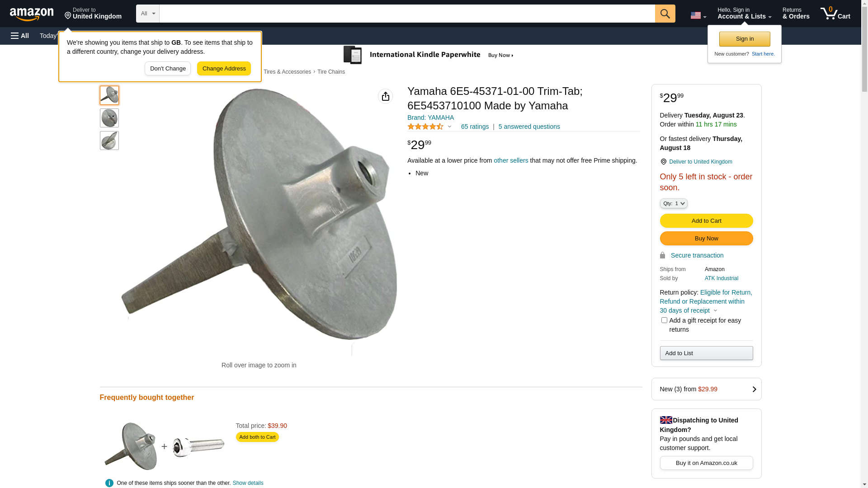Click the Amazon logo
This screenshot has height=488, width=868.
tap(32, 14)
